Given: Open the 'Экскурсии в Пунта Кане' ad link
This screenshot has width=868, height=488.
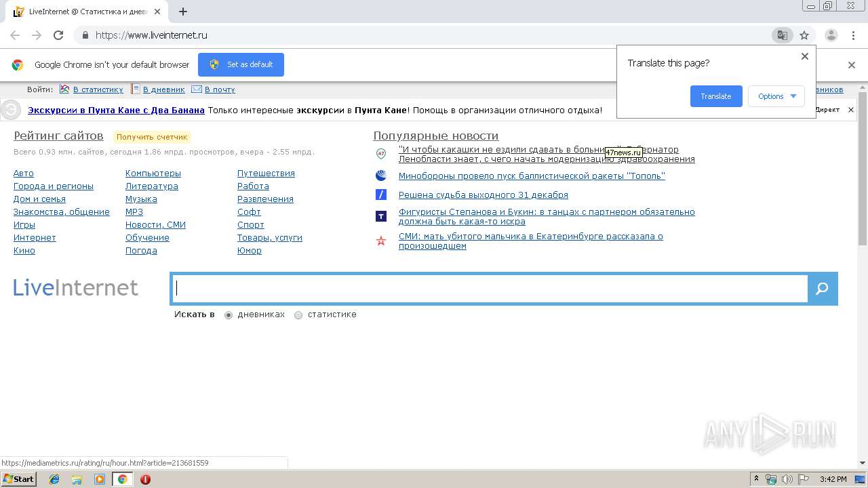Looking at the screenshot, I should click(x=116, y=110).
